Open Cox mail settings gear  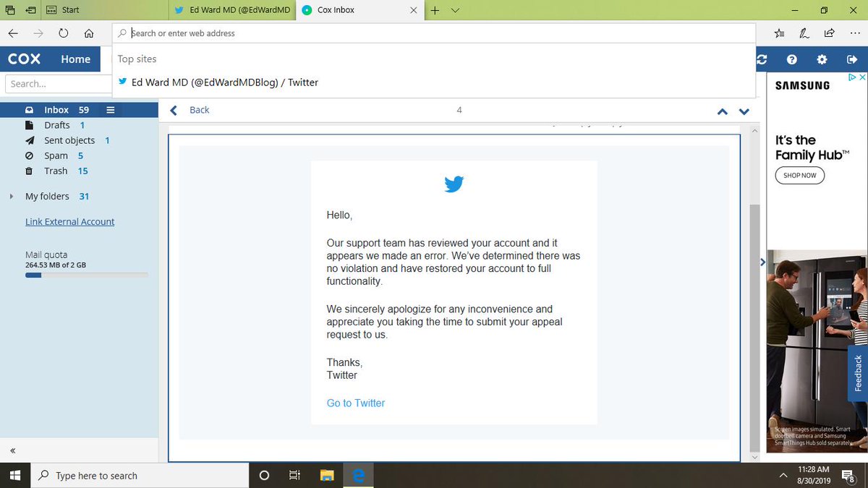tap(822, 59)
